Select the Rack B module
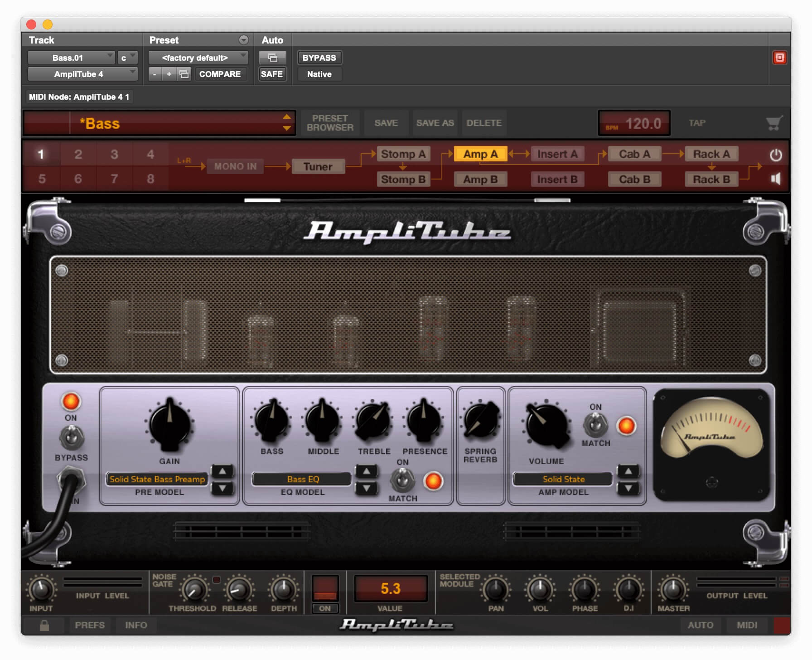Screen dimensions: 812x660 pyautogui.click(x=711, y=180)
